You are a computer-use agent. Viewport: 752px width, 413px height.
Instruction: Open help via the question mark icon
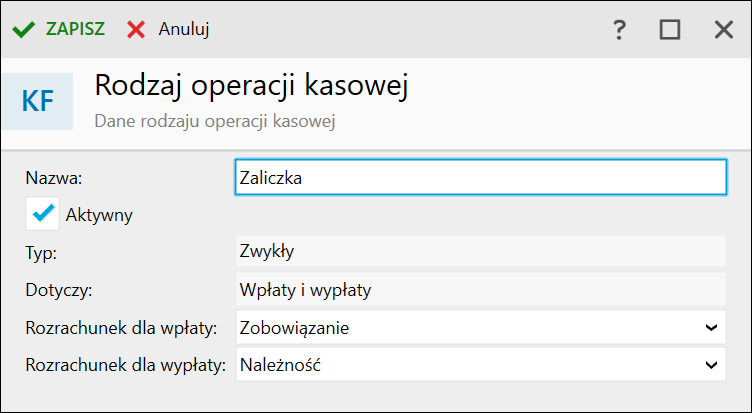click(619, 30)
